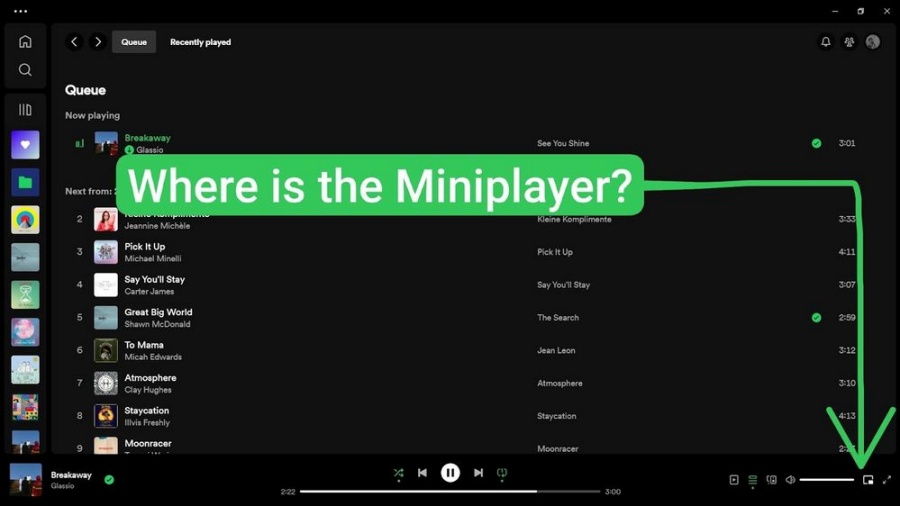The width and height of the screenshot is (900, 506).
Task: Open Connect to a device icon
Action: point(771,480)
